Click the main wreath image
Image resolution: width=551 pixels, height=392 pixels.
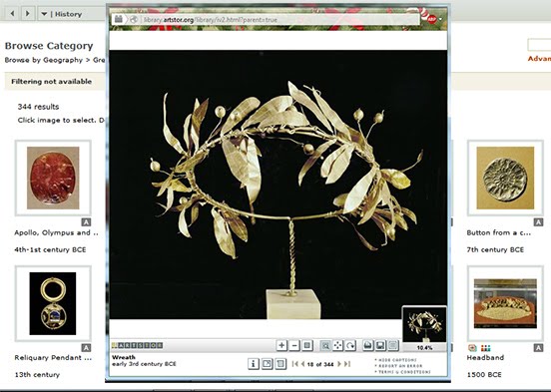[278, 185]
